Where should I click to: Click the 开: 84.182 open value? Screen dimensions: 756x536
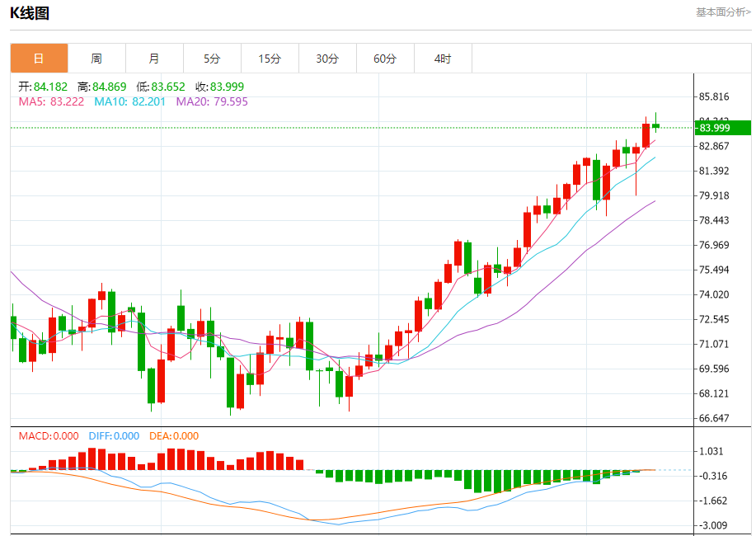[x=43, y=87]
